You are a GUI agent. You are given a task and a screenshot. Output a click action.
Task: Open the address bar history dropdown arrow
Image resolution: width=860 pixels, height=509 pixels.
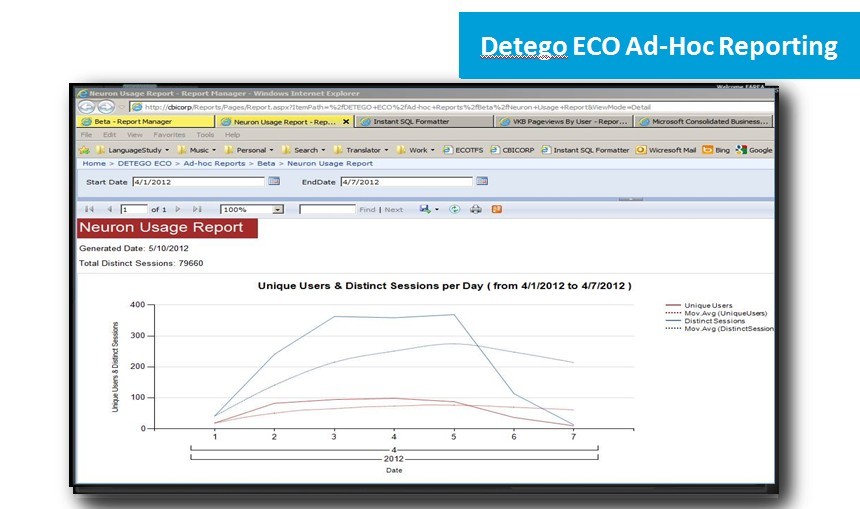coord(122,107)
